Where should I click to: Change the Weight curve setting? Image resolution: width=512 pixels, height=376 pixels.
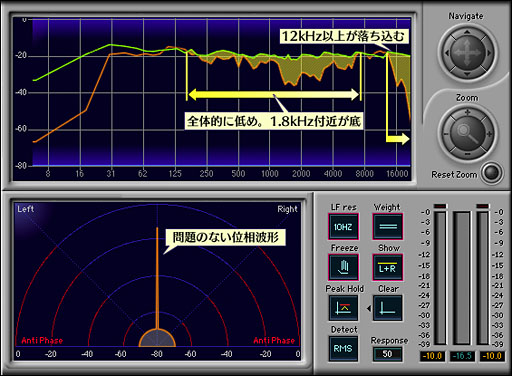point(388,227)
